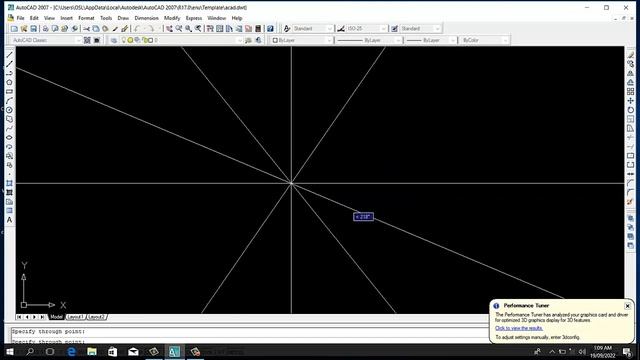Select the Hatch tool in the Draw toolbar
Screen dimensions: 640x360
coord(9,183)
